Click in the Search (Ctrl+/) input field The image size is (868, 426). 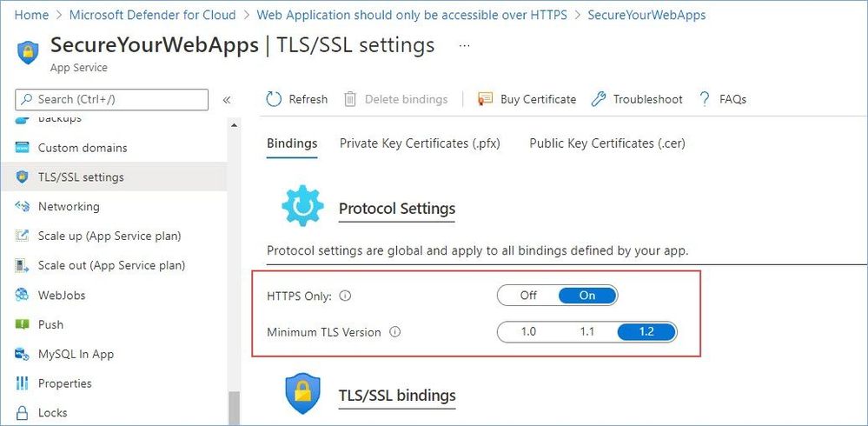point(112,100)
